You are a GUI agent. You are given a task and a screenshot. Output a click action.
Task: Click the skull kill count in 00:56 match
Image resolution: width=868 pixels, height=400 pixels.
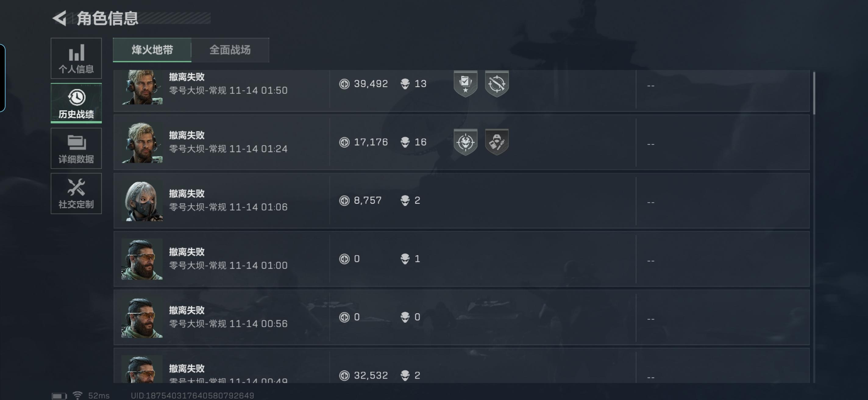tap(410, 317)
